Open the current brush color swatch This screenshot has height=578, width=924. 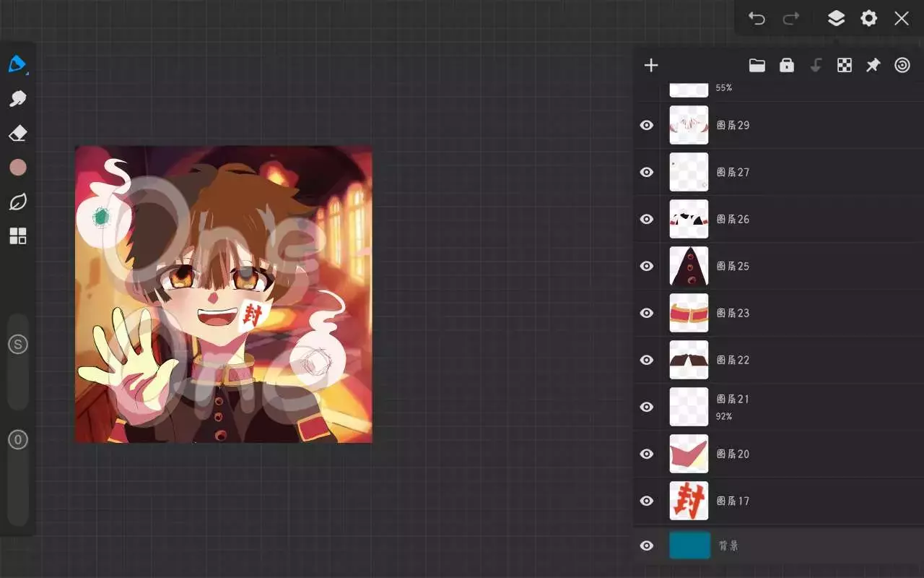[x=18, y=168]
